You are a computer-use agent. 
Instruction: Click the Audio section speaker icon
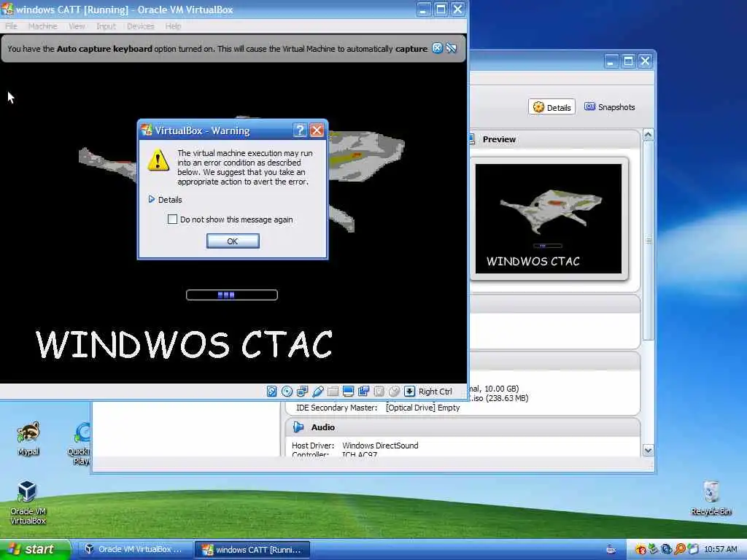[x=298, y=427]
